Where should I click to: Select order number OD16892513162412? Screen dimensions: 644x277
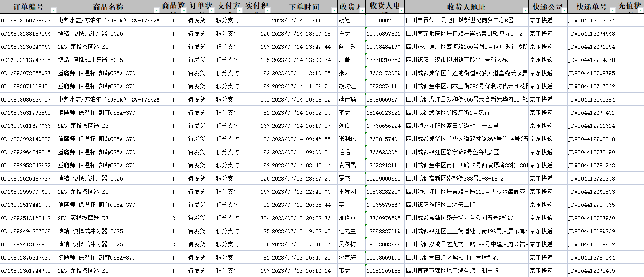pyautogui.click(x=26, y=218)
